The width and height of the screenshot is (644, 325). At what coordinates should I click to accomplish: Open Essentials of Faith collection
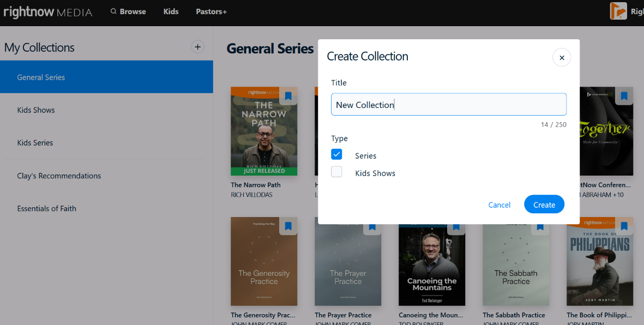[x=106, y=208]
